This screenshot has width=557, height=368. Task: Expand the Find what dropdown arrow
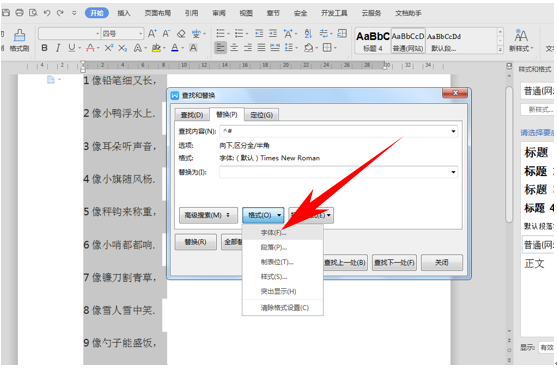tap(453, 131)
